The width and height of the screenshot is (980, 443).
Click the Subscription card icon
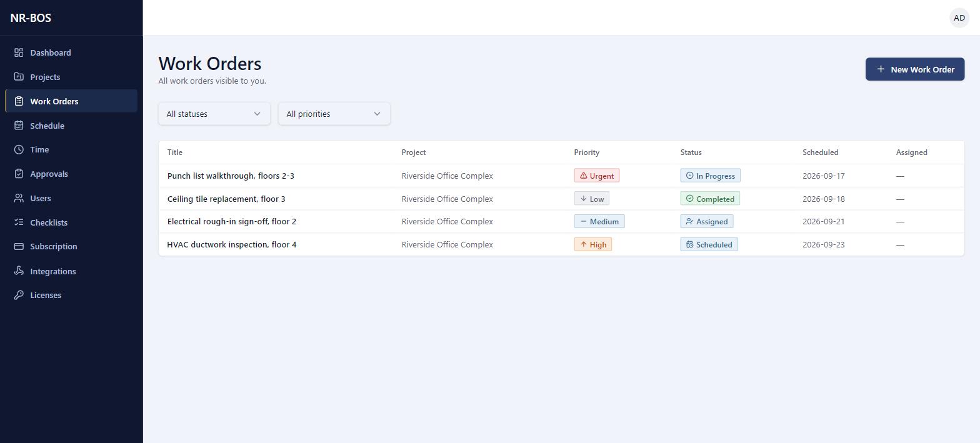coord(19,246)
